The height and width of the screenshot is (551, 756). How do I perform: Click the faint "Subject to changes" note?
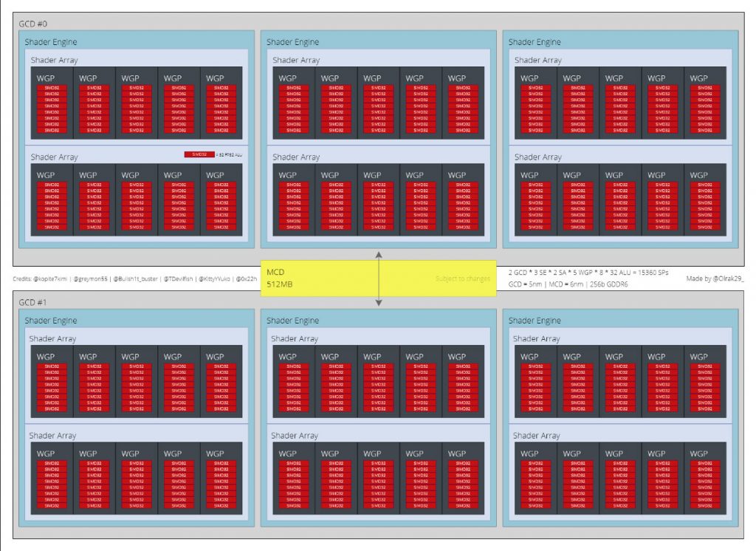pyautogui.click(x=462, y=279)
